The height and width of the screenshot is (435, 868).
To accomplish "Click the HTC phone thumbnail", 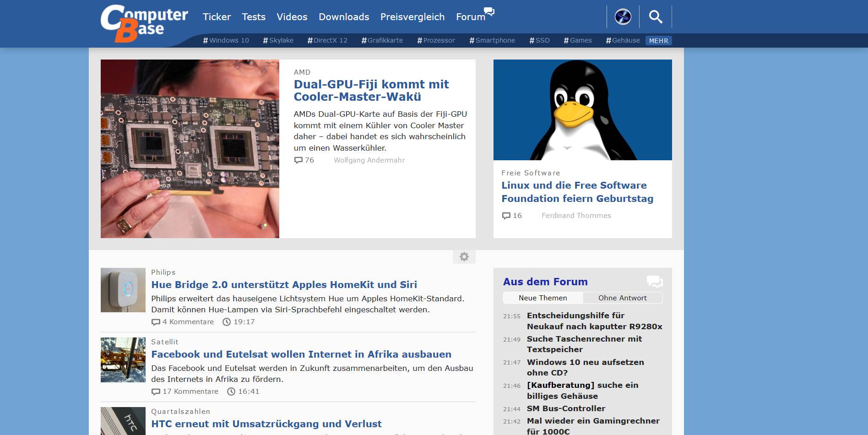I will coord(123,421).
